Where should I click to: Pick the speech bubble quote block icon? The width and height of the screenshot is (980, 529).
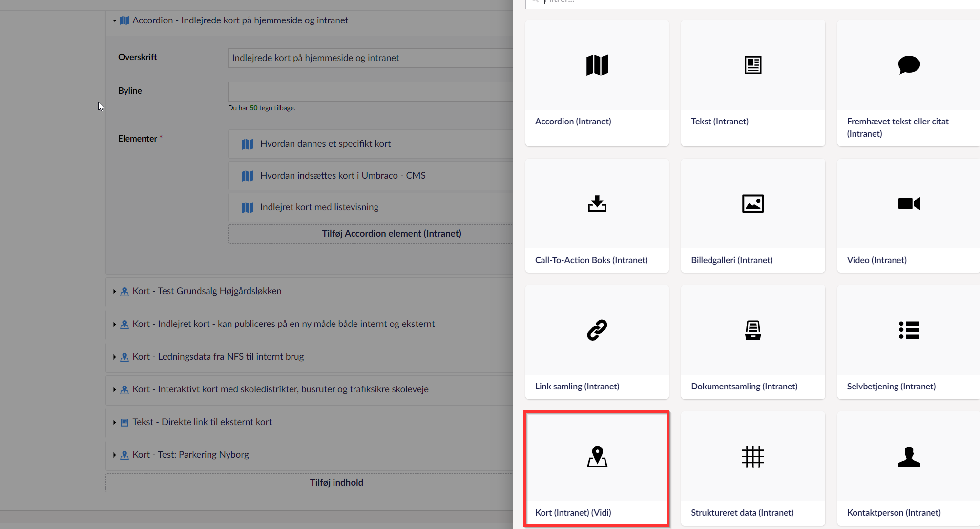tap(909, 65)
